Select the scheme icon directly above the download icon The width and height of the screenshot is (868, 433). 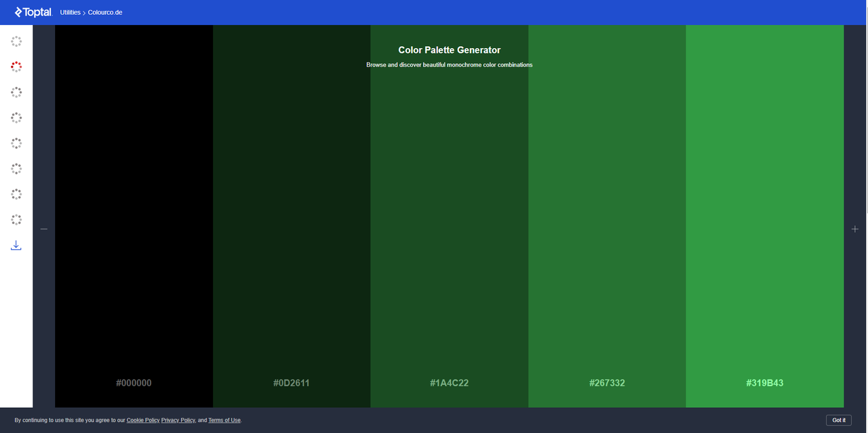pos(16,220)
